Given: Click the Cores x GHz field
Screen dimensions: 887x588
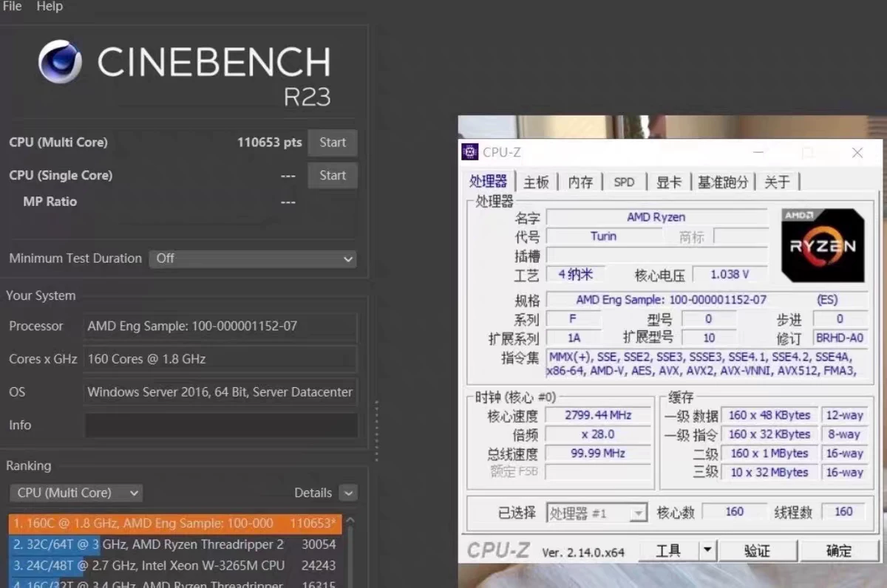Looking at the screenshot, I should [x=220, y=359].
